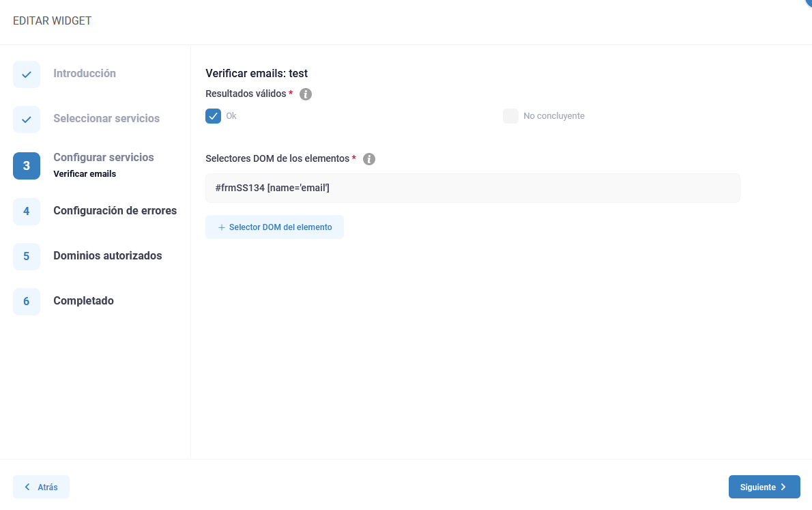Screen dimensions: 812x510
Task: Click the Seleccionar servicios checkmark icon
Action: (26, 119)
